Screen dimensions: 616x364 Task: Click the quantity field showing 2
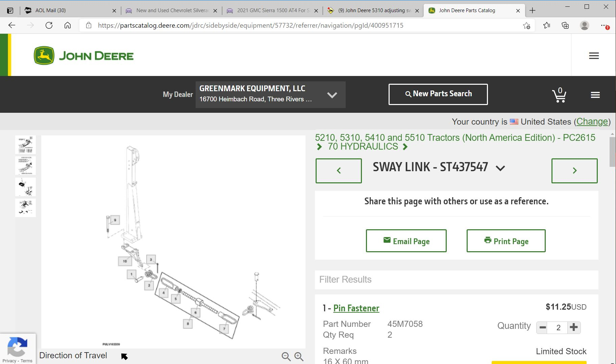(x=558, y=328)
